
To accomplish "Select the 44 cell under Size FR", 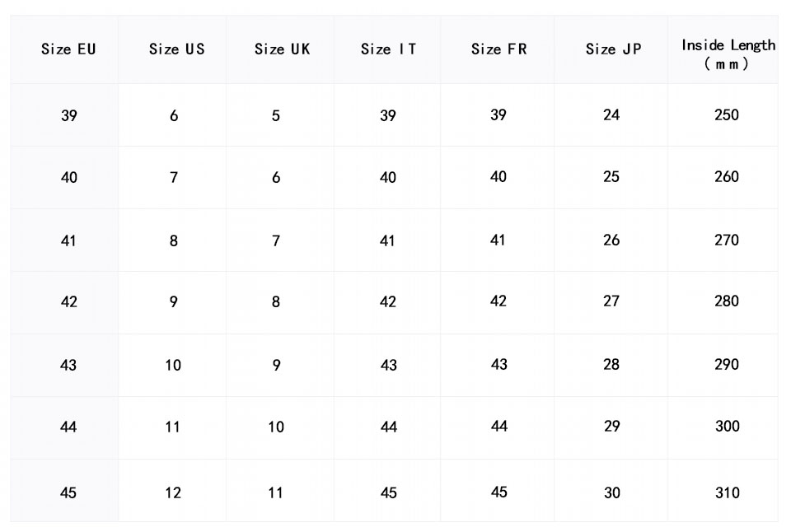I will (x=498, y=427).
